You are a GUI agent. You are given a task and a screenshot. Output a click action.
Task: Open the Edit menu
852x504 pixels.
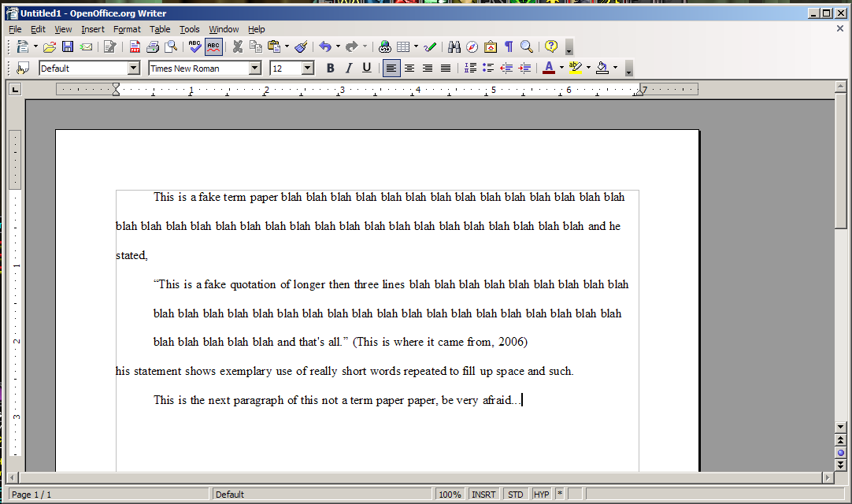pos(38,29)
